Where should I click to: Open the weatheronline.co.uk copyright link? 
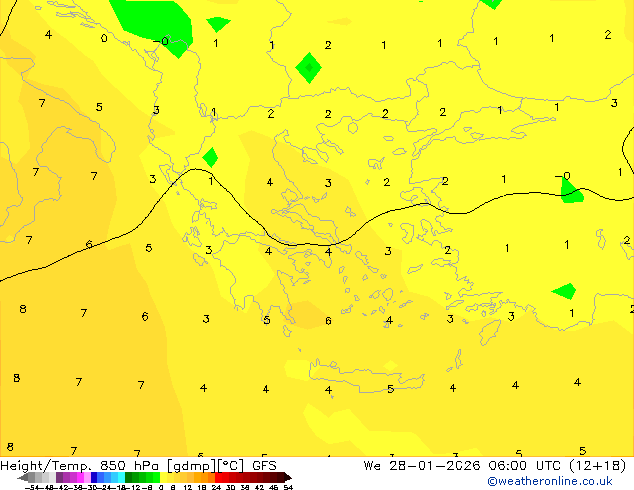550,481
